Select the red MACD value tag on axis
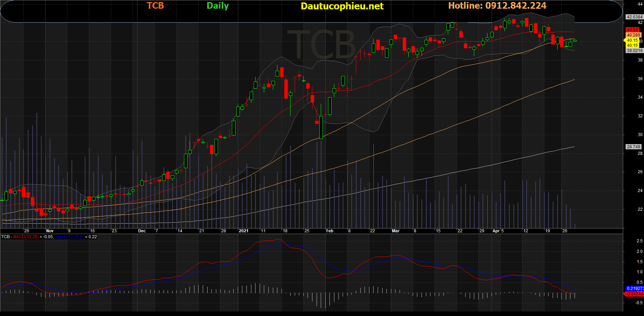The width and height of the screenshot is (644, 316). [635, 294]
